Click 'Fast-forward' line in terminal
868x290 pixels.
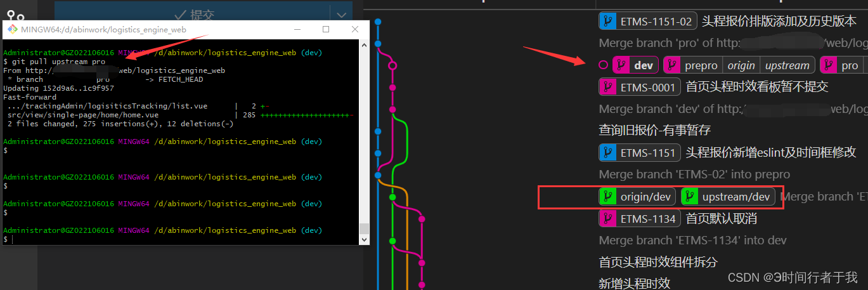tap(30, 97)
